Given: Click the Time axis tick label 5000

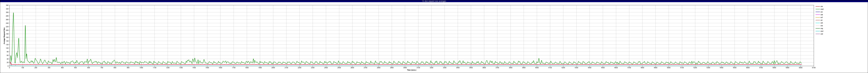Looking at the screenshot, I should [669, 68].
